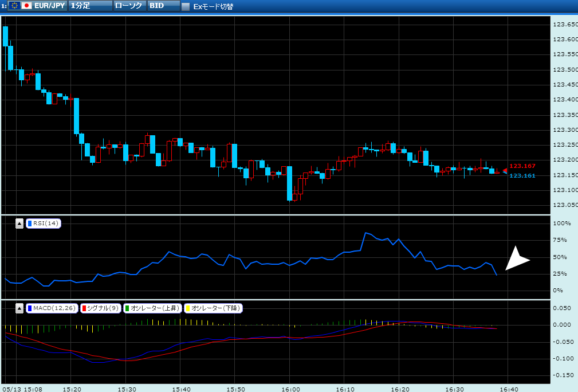This screenshot has width=578, height=392.
Task: Open the EUR/JPY currency pair selector
Action: point(37,6)
